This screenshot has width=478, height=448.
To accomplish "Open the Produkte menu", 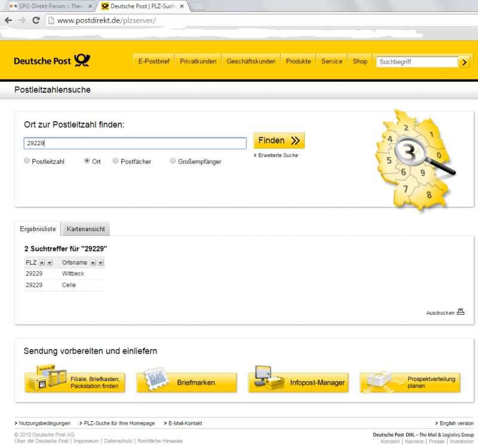I will coord(298,62).
